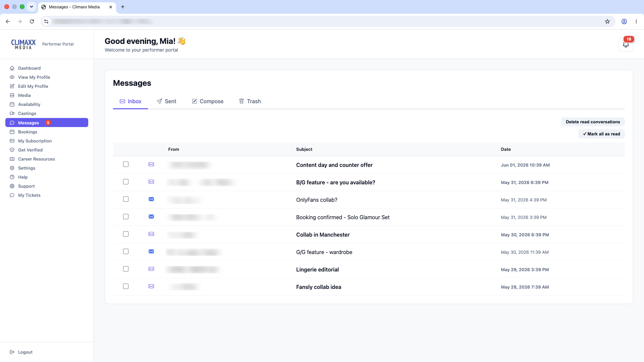Open a new browser tab with plus button

[x=123, y=7]
